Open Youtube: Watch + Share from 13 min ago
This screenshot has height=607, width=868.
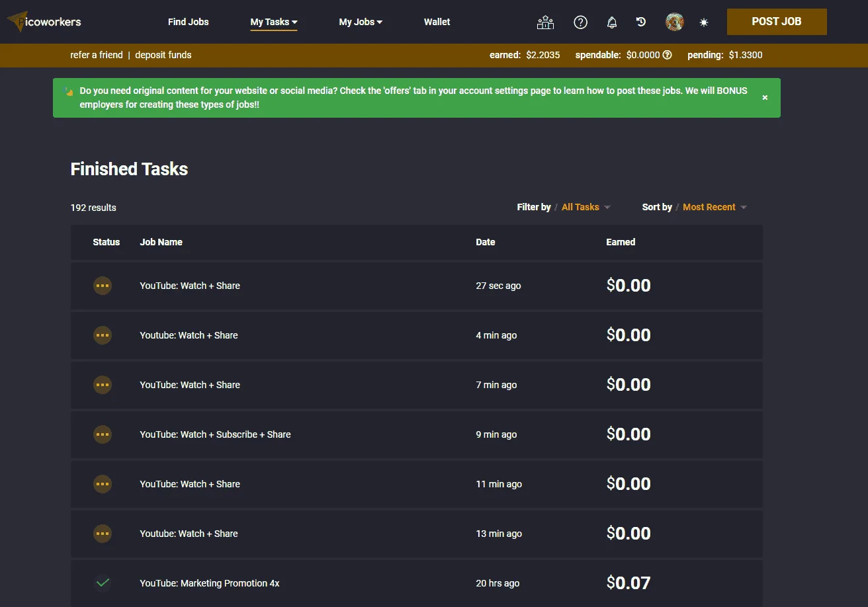[x=189, y=534]
